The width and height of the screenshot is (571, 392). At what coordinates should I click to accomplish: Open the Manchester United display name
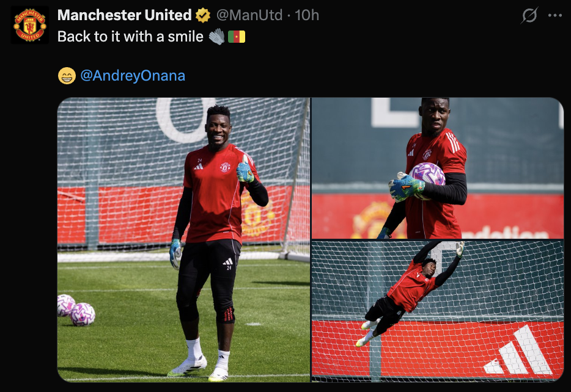point(125,15)
